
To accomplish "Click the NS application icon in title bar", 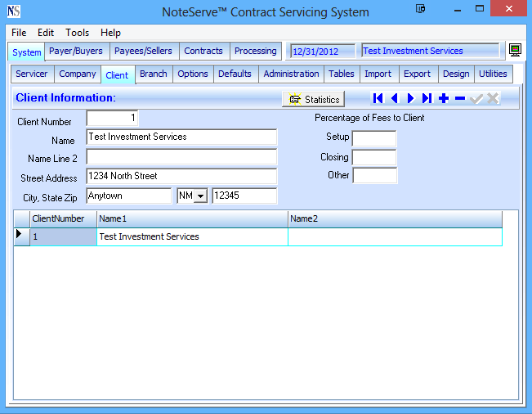I will 13,11.
